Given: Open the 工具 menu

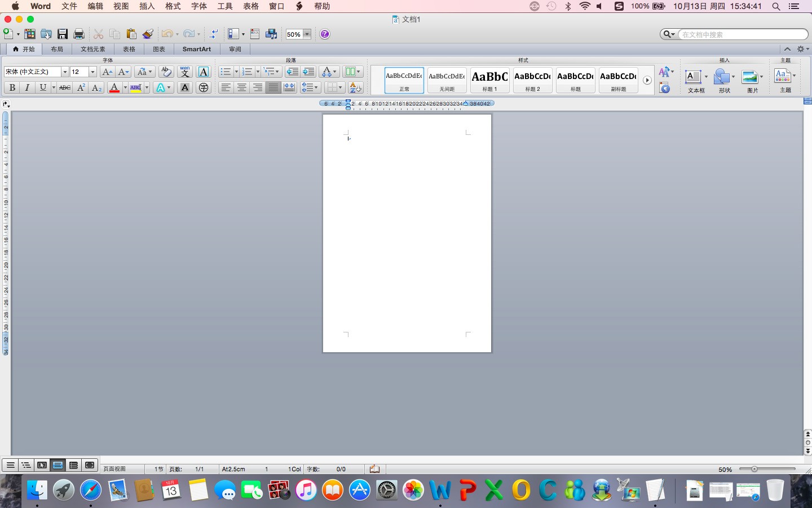Looking at the screenshot, I should 225,6.
